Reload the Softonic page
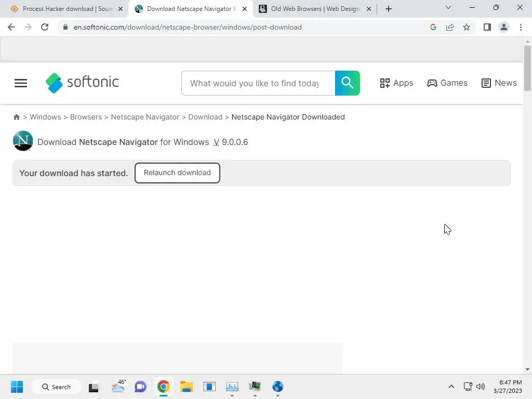Viewport: 532px width, 399px height. click(x=45, y=27)
